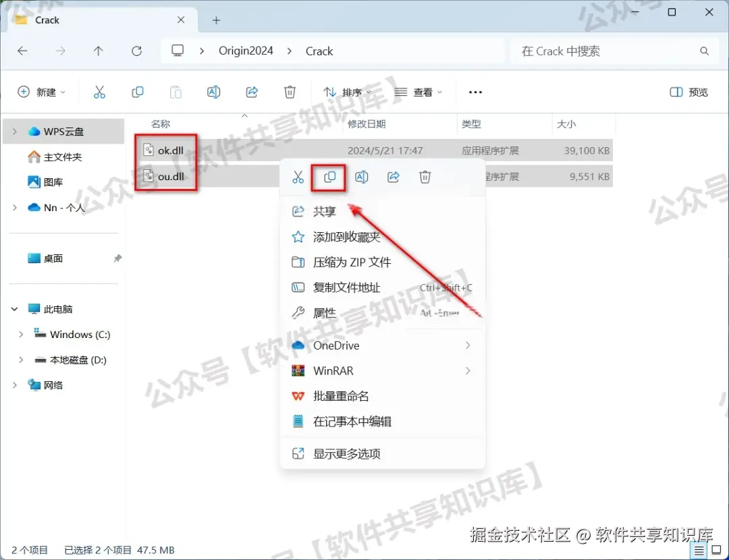Click the computer icon in address bar
Viewport: 729px width, 560px height.
coord(178,51)
